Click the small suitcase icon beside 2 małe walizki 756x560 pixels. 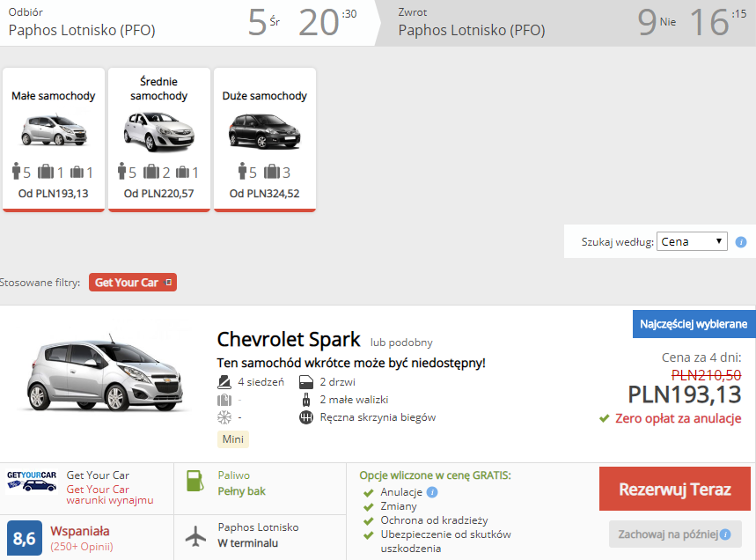tap(306, 400)
